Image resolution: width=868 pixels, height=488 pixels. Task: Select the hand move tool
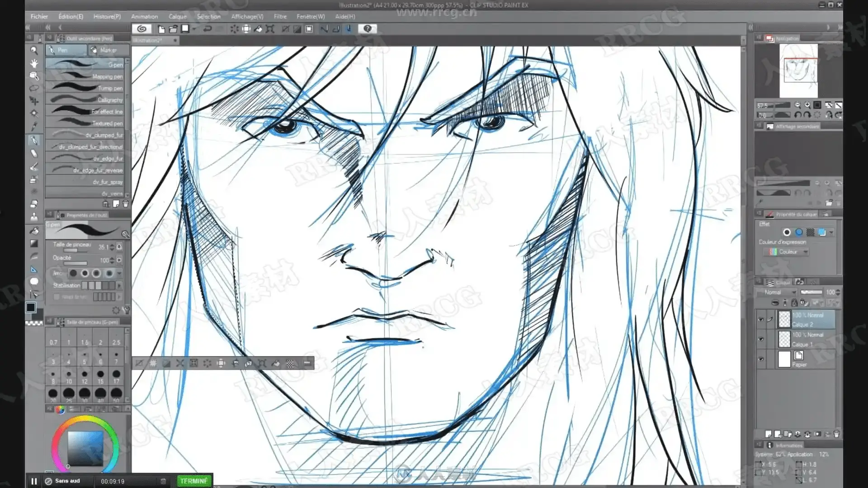coord(34,63)
